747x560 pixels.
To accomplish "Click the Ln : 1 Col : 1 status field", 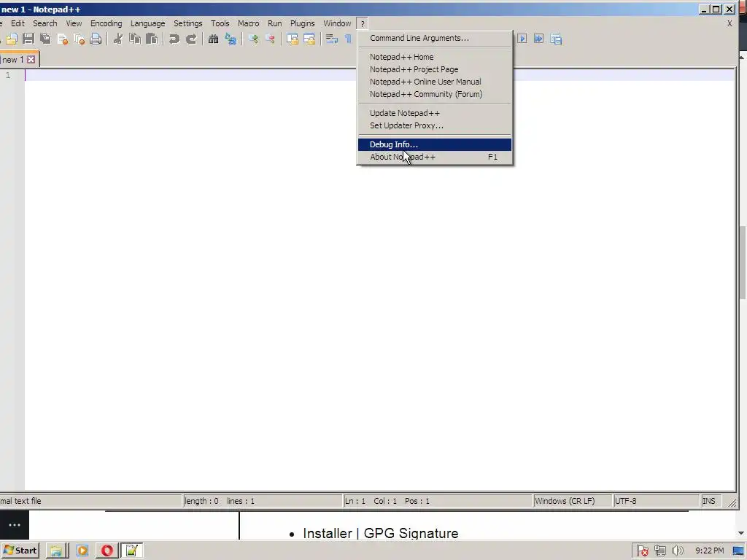I will pyautogui.click(x=437, y=501).
